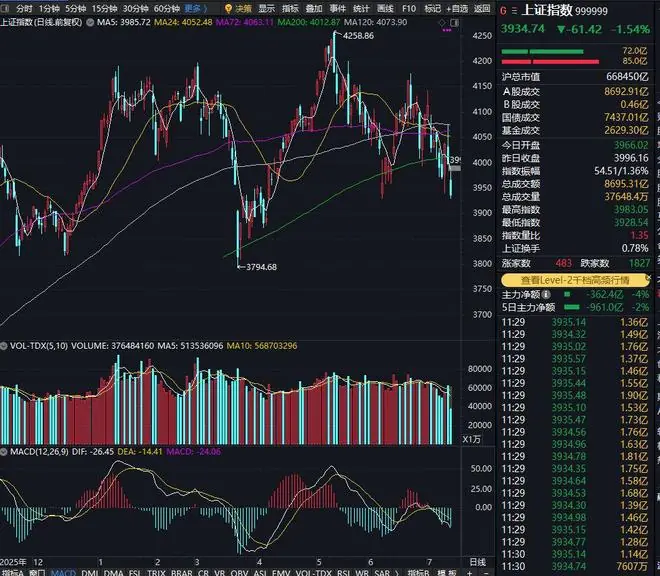Zoom in chart with plus button

pos(470,573)
